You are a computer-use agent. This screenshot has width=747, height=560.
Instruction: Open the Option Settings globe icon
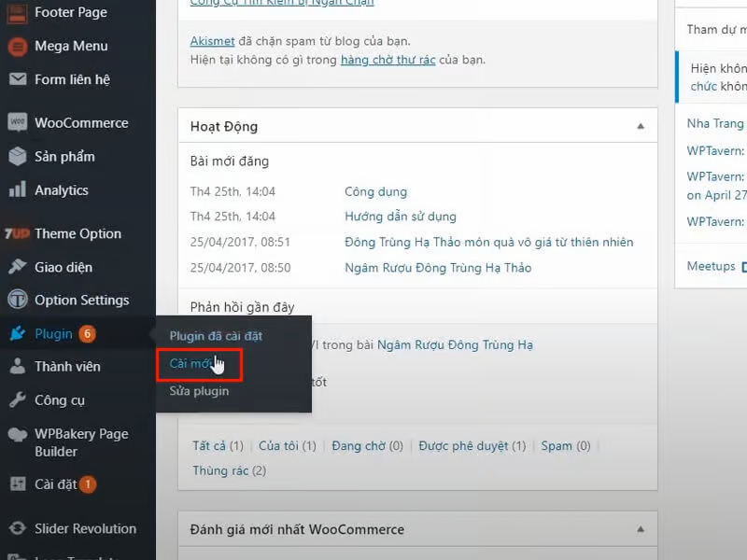click(x=19, y=300)
